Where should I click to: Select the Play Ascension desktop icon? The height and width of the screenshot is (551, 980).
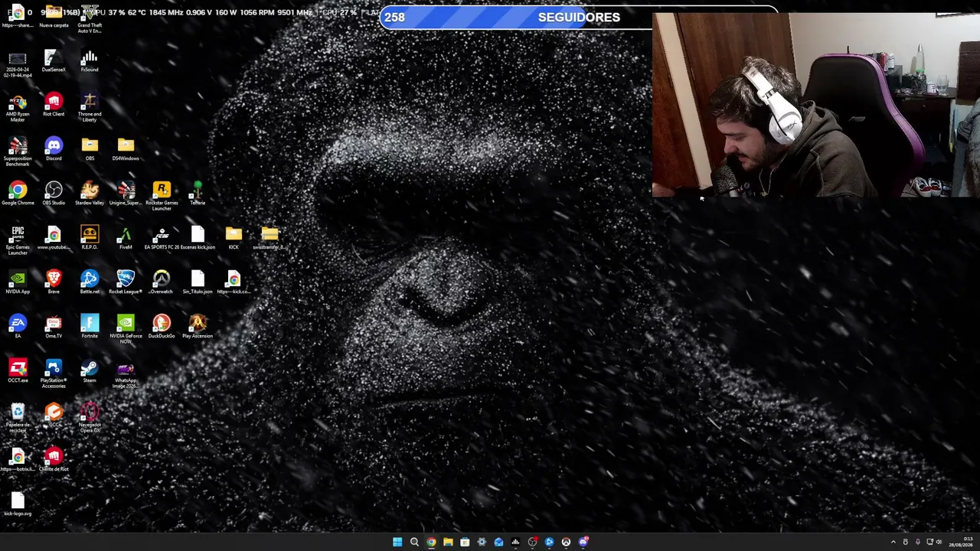pyautogui.click(x=198, y=324)
